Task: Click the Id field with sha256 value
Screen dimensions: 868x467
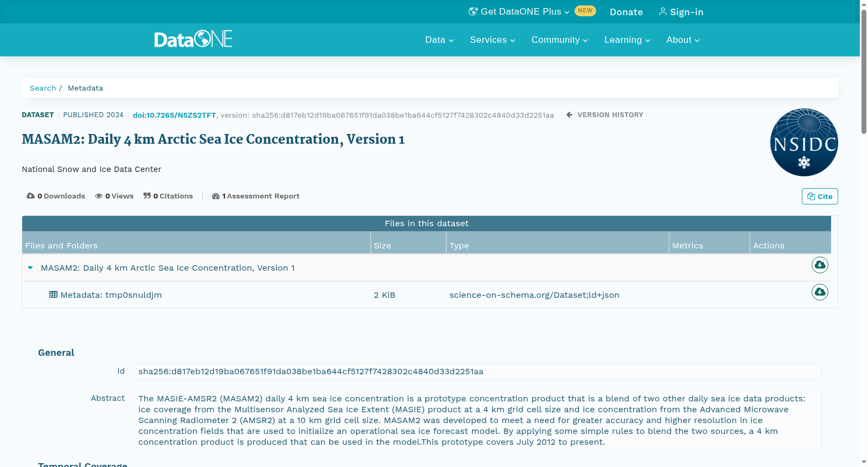Action: [478, 372]
